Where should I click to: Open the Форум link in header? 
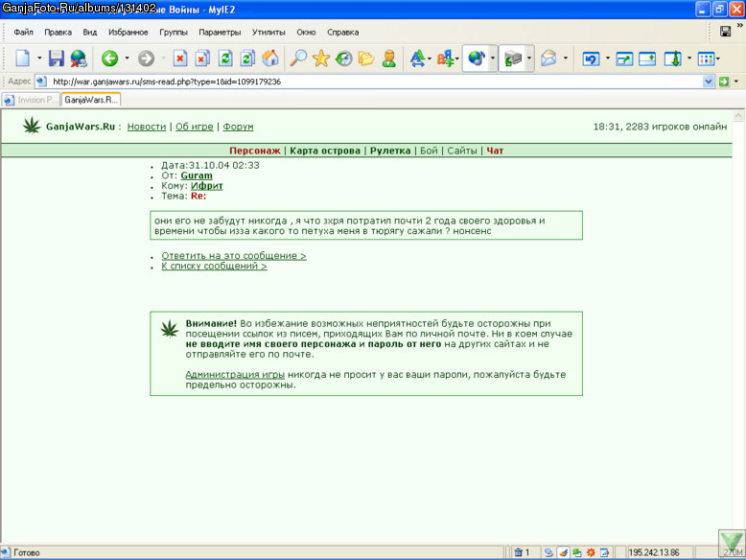[238, 127]
